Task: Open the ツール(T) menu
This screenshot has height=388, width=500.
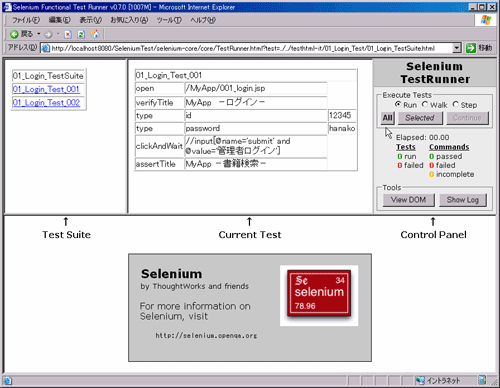Action: coord(169,20)
